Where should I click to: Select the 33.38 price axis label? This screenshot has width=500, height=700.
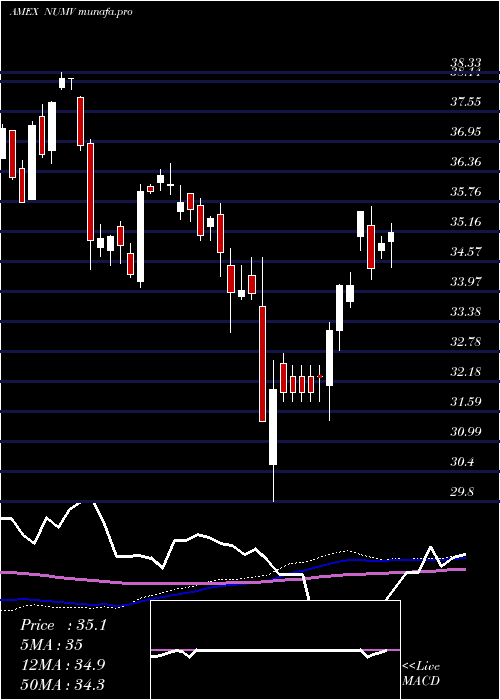pyautogui.click(x=465, y=312)
